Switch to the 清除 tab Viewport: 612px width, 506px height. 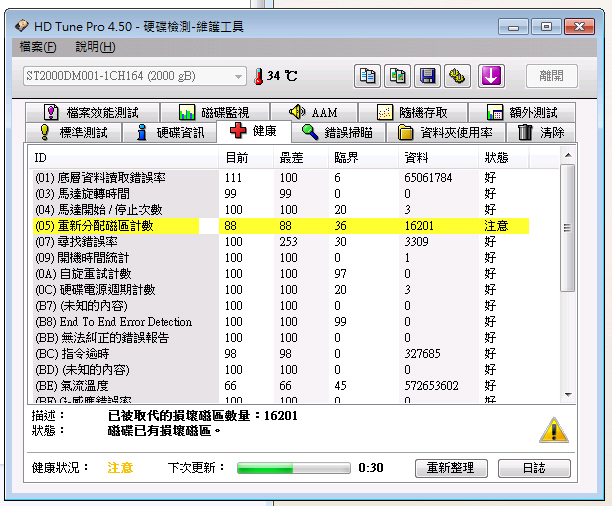[541, 132]
